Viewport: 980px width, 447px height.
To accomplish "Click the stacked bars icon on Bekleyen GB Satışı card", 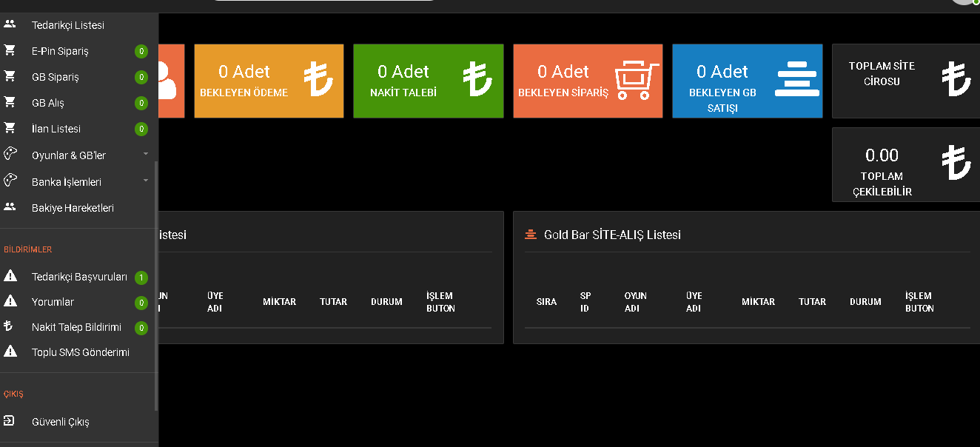I will 797,79.
